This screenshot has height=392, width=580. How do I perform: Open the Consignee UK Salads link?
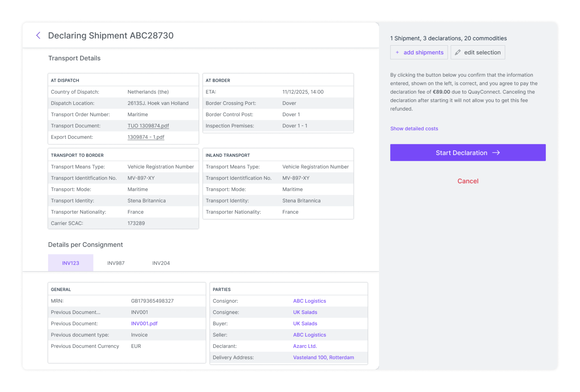pos(305,312)
